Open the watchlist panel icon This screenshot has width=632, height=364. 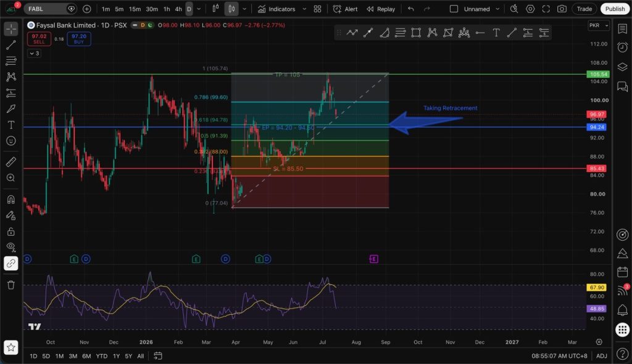click(622, 29)
